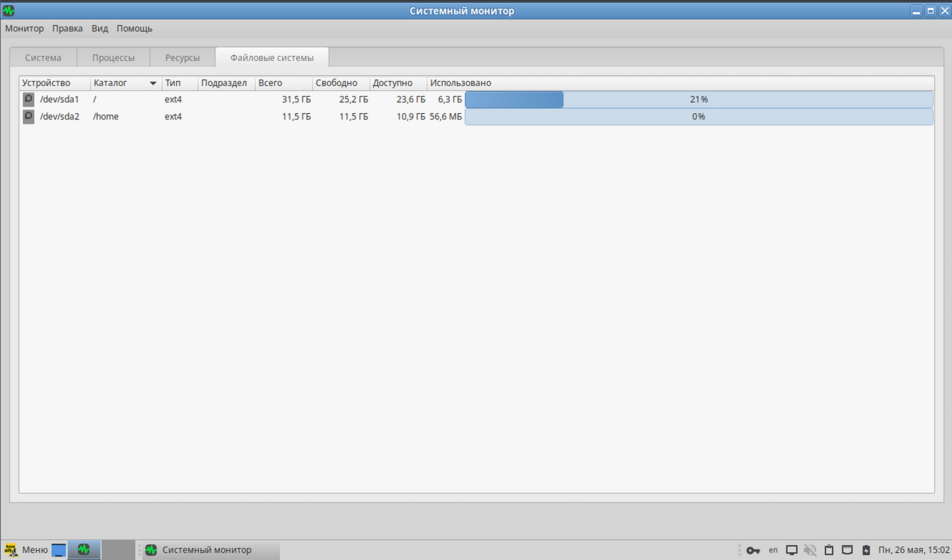Image resolution: width=952 pixels, height=560 pixels.
Task: Click the 23,6 ГБ available cell
Action: [411, 100]
